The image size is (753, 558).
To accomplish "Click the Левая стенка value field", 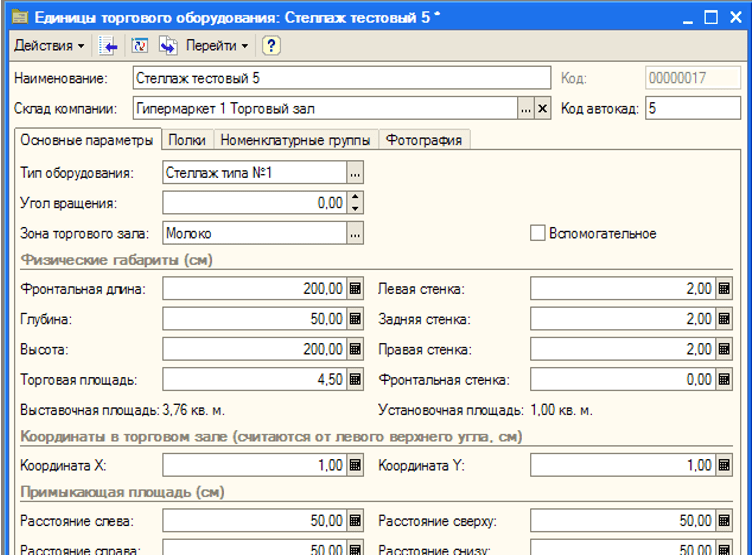I will (623, 289).
